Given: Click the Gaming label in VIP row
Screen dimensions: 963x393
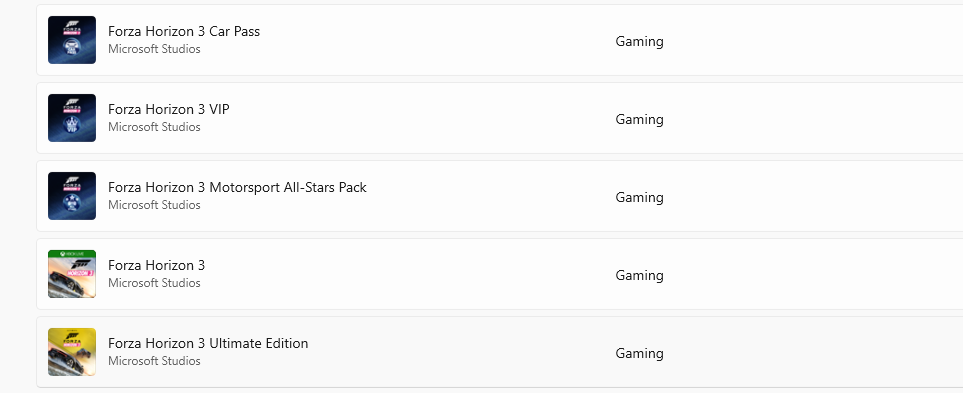Looking at the screenshot, I should click(x=639, y=119).
